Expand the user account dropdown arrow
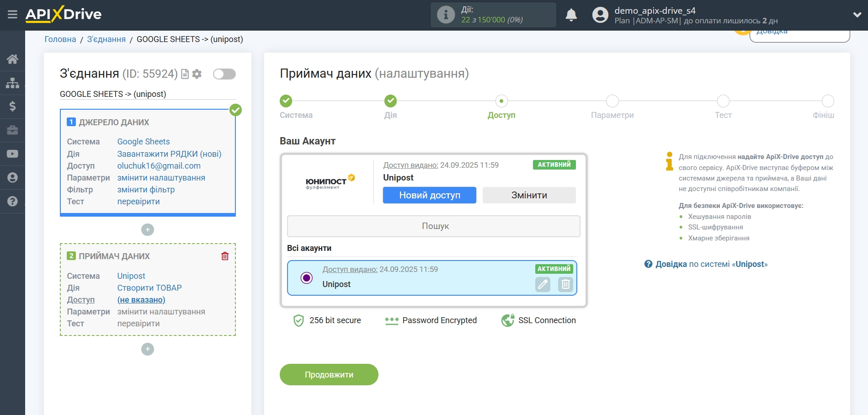868x415 pixels. tap(857, 15)
